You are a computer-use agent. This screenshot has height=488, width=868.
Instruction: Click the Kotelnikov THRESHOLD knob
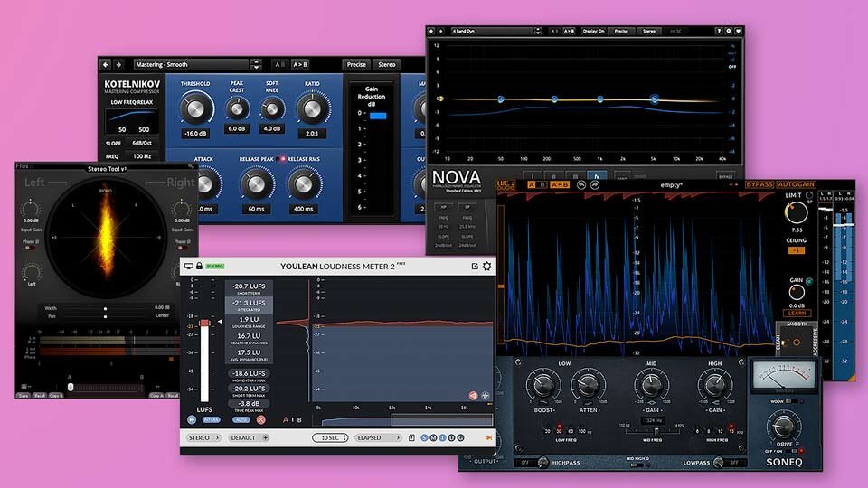point(195,108)
